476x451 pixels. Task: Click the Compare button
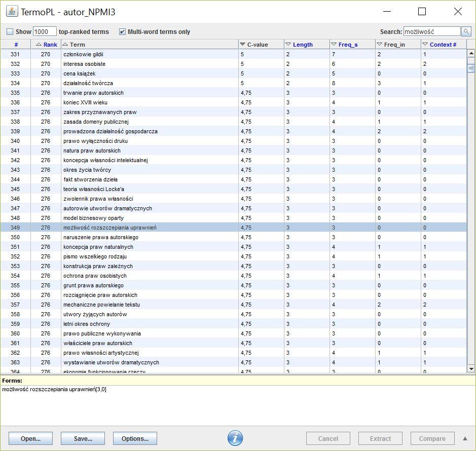pos(432,438)
